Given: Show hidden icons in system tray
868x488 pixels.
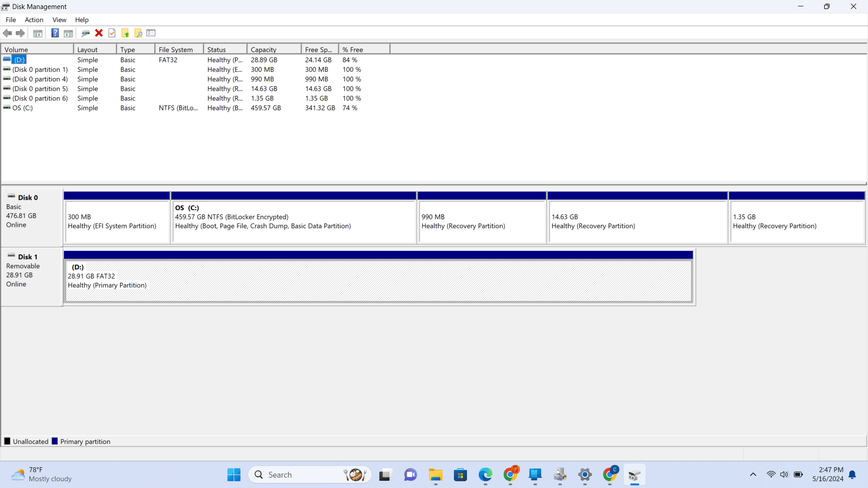Looking at the screenshot, I should [753, 474].
